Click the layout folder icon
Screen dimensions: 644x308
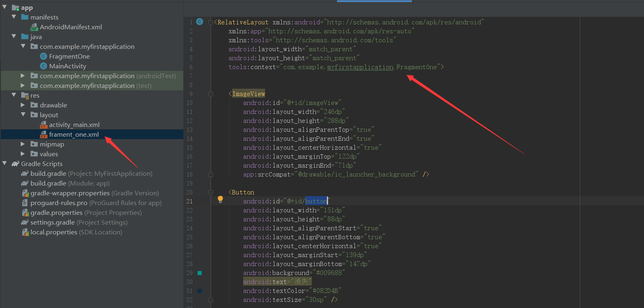click(34, 115)
